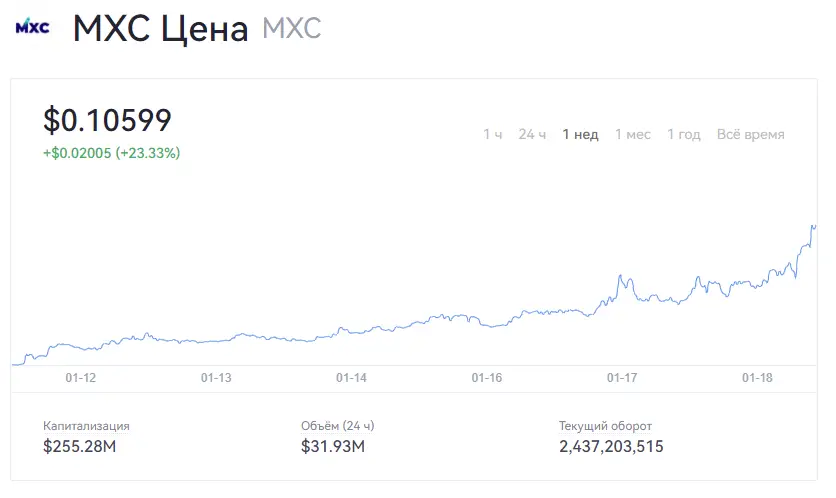The height and width of the screenshot is (498, 836).
Task: Click the Капитализация label
Action: pyautogui.click(x=86, y=426)
